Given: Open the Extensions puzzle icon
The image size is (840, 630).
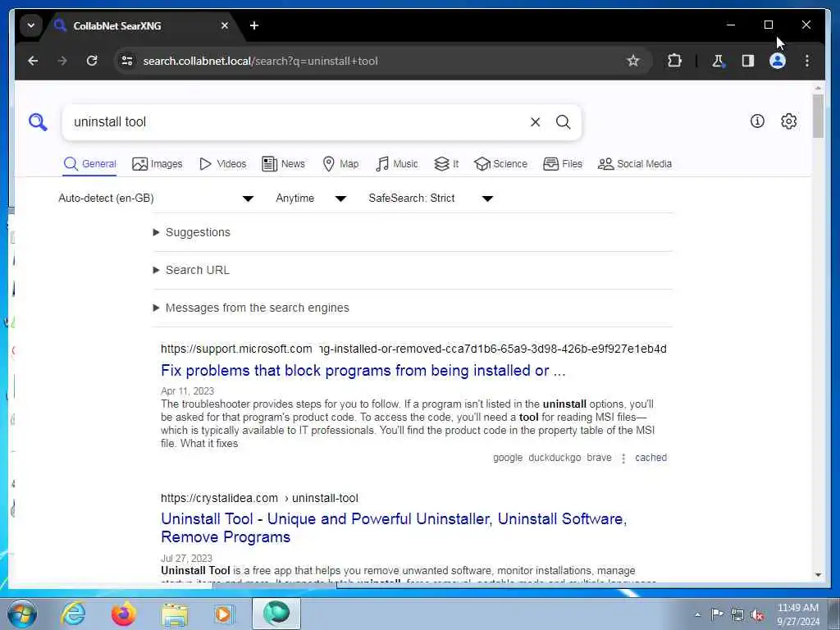Looking at the screenshot, I should [x=674, y=61].
